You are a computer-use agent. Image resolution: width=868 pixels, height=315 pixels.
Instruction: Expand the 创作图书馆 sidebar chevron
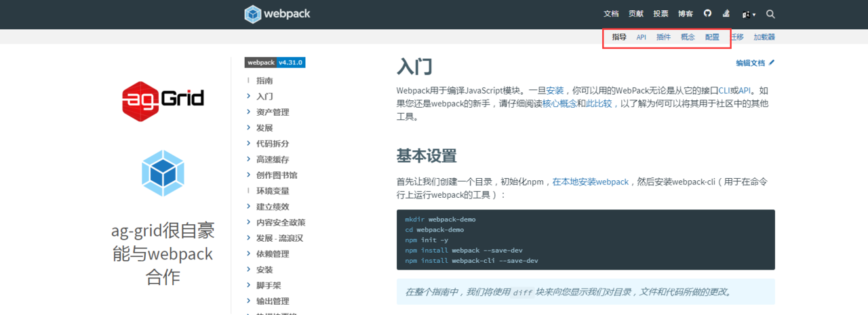(x=249, y=175)
